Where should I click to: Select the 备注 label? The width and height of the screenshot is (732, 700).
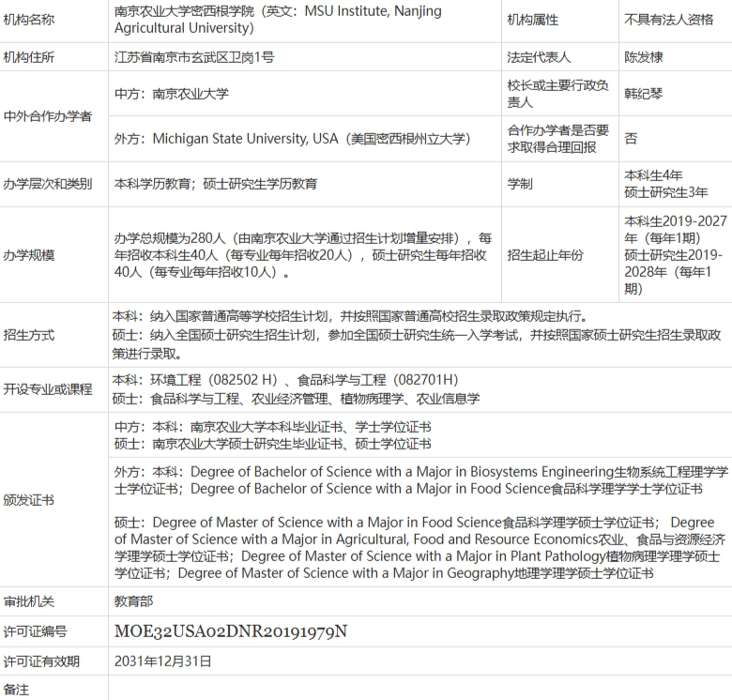pos(16,690)
